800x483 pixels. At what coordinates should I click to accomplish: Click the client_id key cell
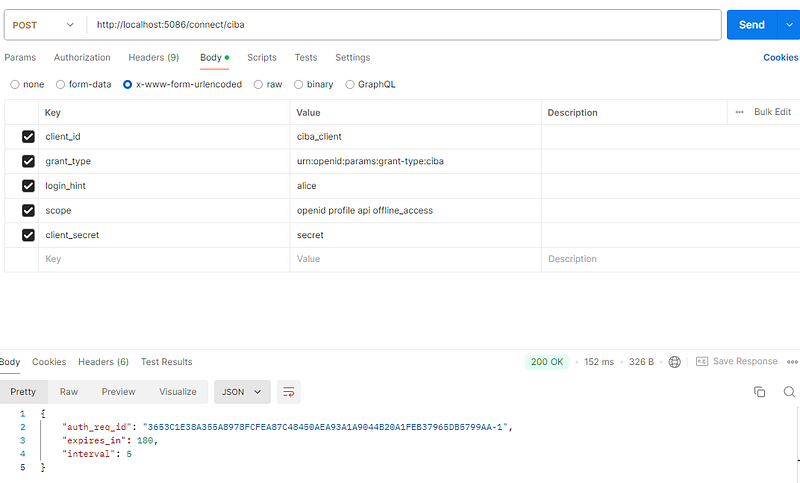coord(164,137)
